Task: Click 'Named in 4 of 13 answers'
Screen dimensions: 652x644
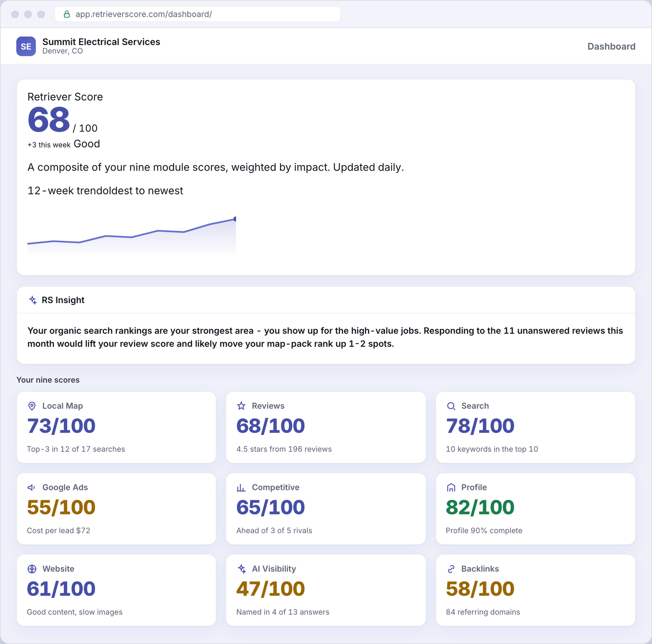Action: (283, 612)
